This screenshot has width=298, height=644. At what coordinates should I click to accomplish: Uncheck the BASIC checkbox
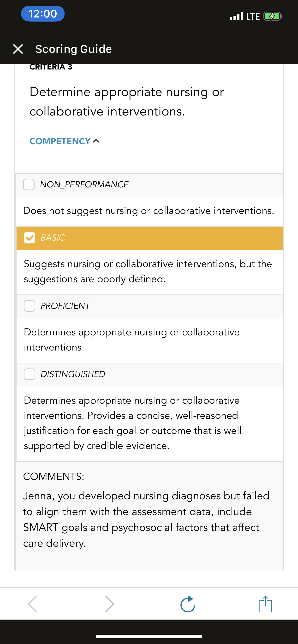[30, 237]
